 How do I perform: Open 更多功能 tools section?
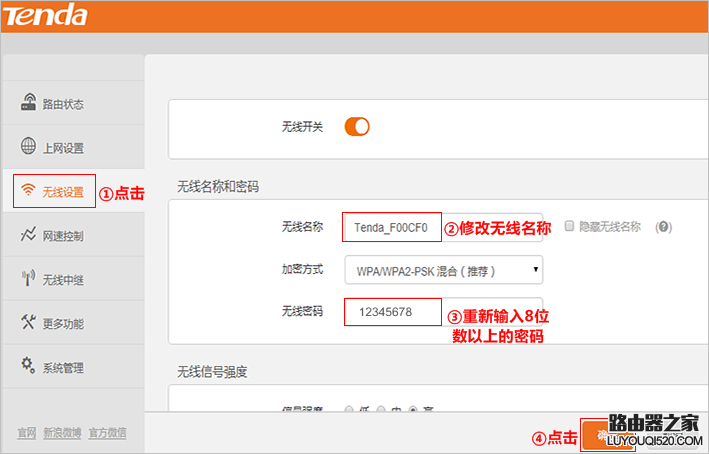point(62,324)
